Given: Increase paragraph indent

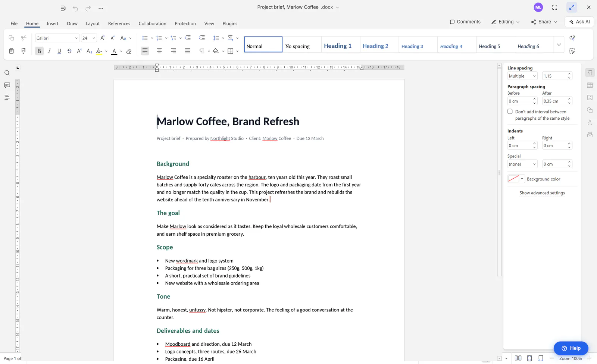Looking at the screenshot, I should pos(202,38).
